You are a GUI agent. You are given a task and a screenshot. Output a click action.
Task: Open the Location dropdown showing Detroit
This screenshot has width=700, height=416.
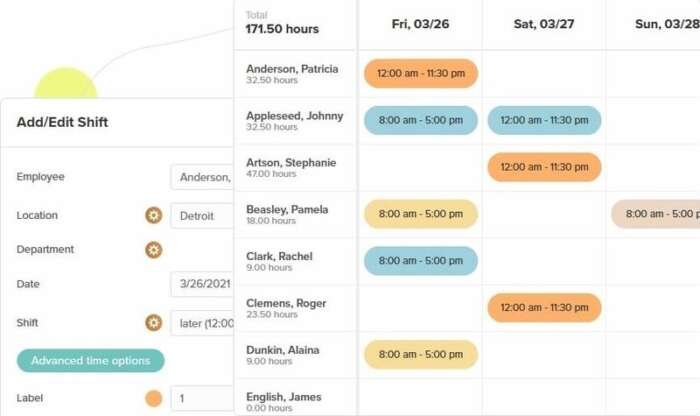202,216
